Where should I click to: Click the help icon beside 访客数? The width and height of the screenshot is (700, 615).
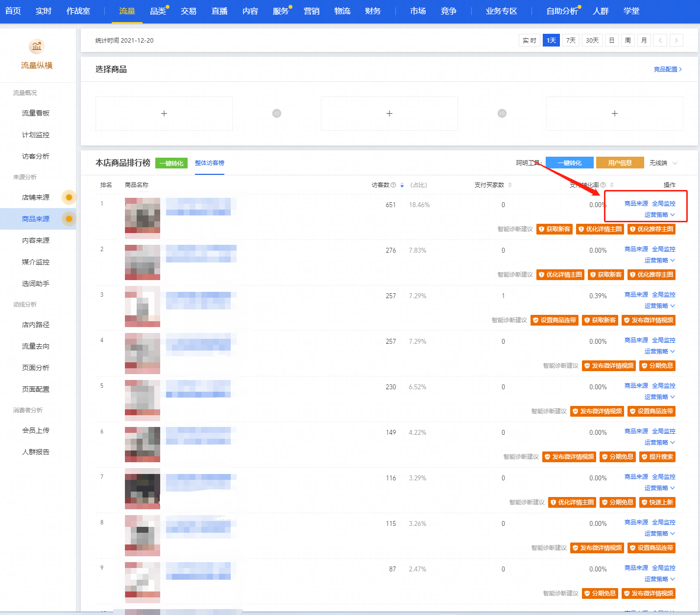point(393,185)
